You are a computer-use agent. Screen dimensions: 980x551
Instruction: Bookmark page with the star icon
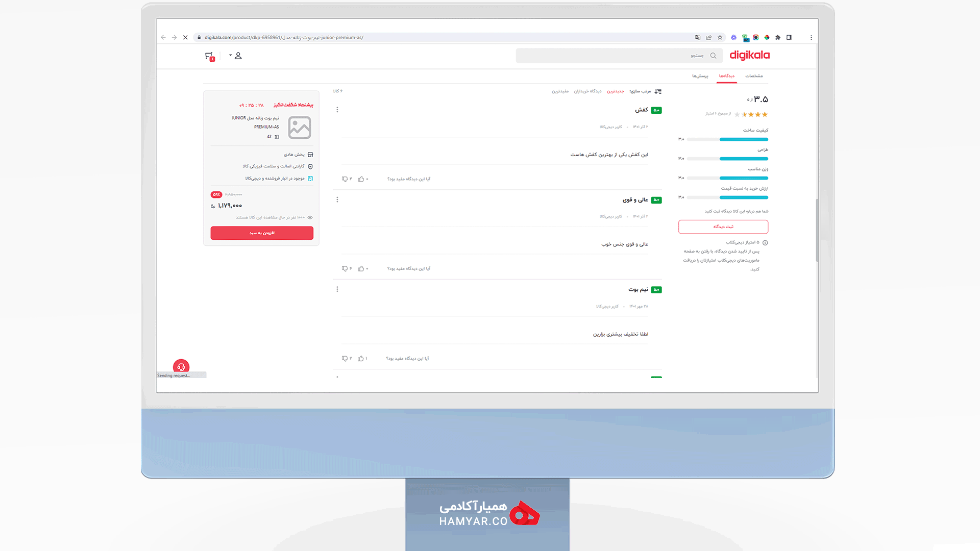[720, 37]
